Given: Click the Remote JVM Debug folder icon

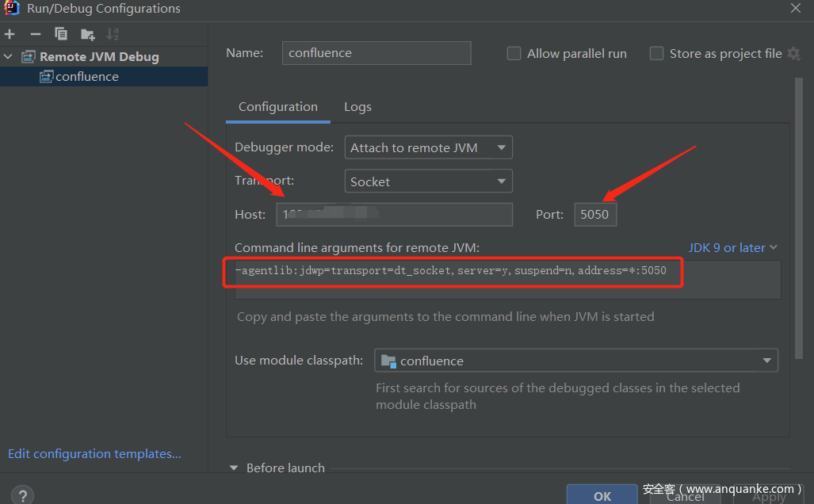Looking at the screenshot, I should click(29, 57).
